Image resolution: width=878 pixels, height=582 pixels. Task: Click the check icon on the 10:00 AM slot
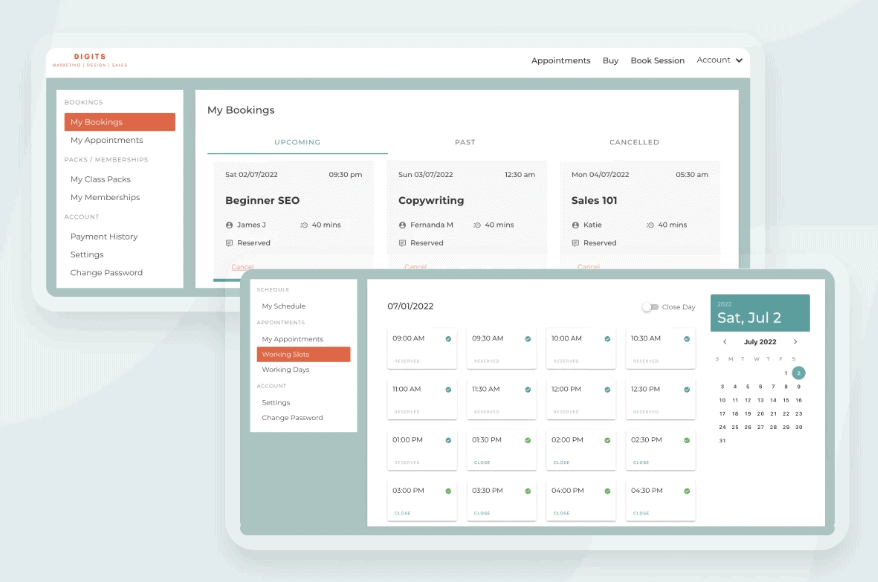click(608, 339)
